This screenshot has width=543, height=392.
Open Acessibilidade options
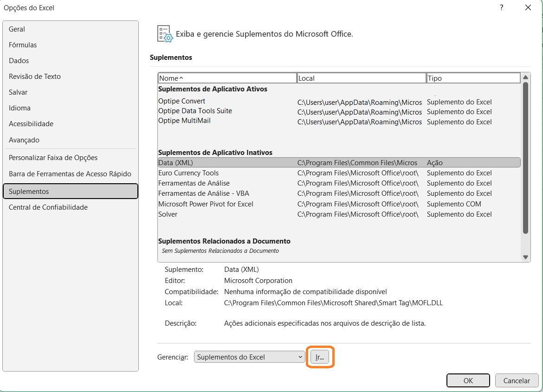tap(70, 123)
